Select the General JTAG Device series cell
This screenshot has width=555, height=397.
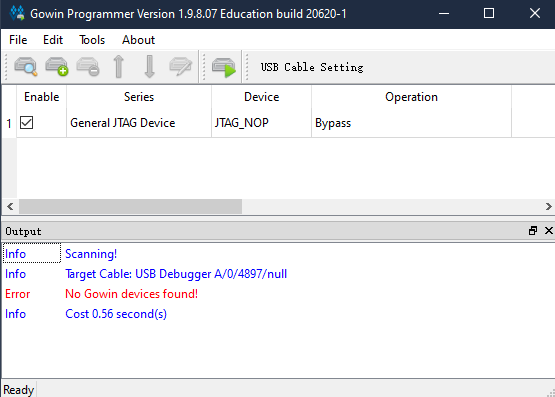(139, 123)
